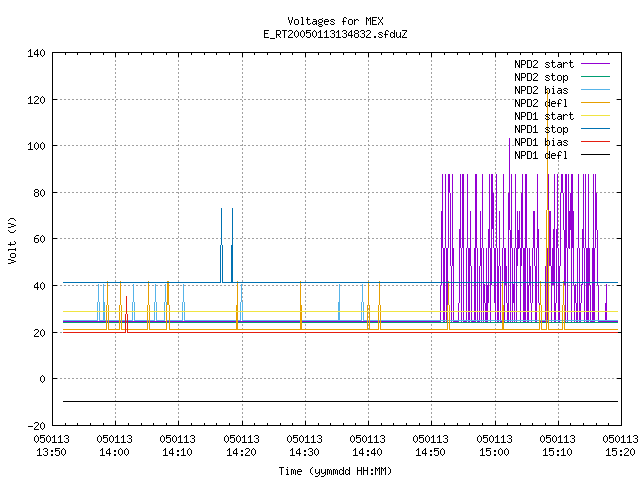
Task: Click the red NPD1 bias spike after 14:00
Action: coord(127,314)
